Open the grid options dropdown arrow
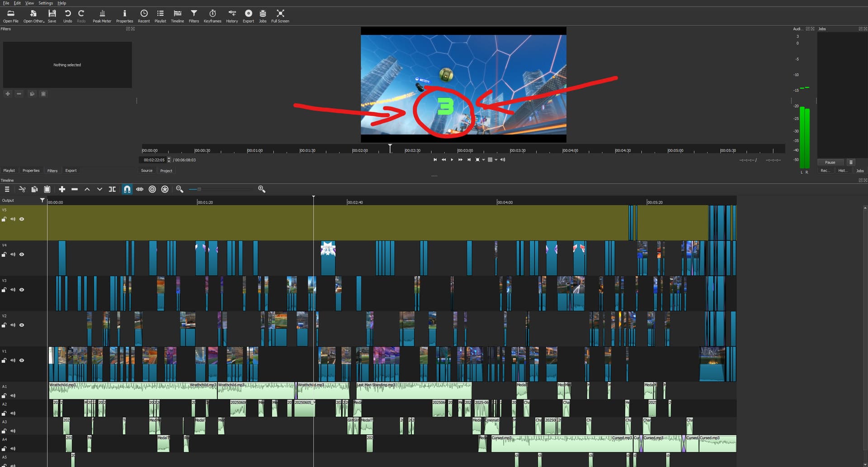The image size is (868, 467). [496, 160]
